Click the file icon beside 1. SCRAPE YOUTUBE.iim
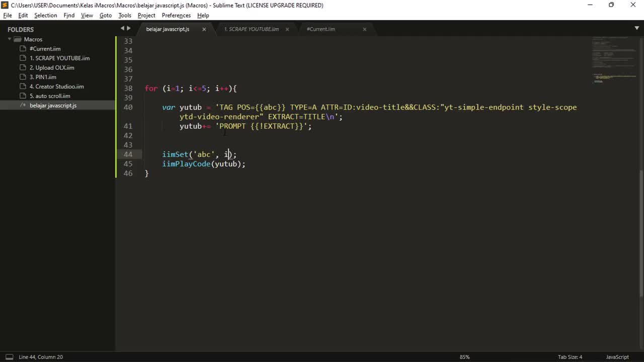 (x=23, y=58)
